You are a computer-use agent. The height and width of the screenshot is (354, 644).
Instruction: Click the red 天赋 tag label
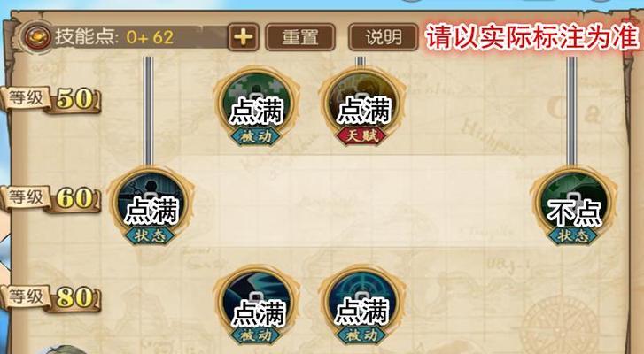[361, 136]
